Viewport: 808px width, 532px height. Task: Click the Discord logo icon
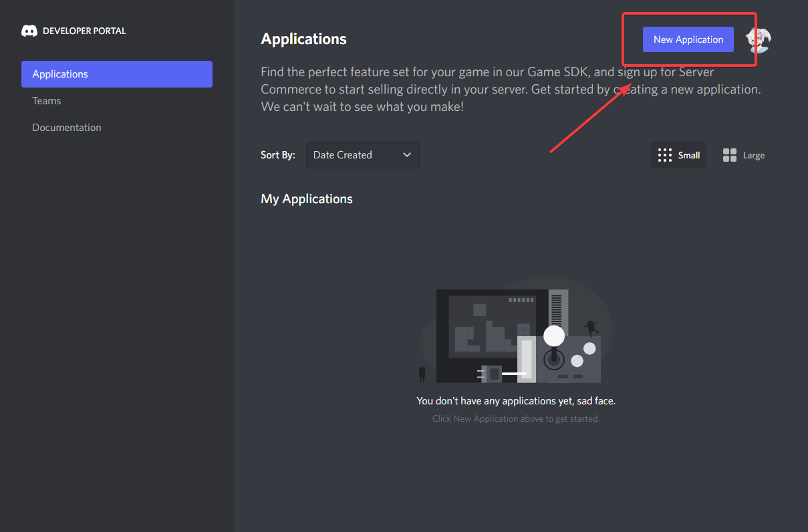pyautogui.click(x=29, y=31)
